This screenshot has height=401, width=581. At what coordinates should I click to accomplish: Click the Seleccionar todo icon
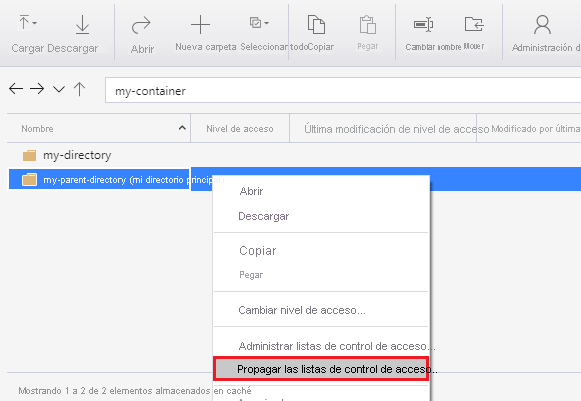click(255, 23)
